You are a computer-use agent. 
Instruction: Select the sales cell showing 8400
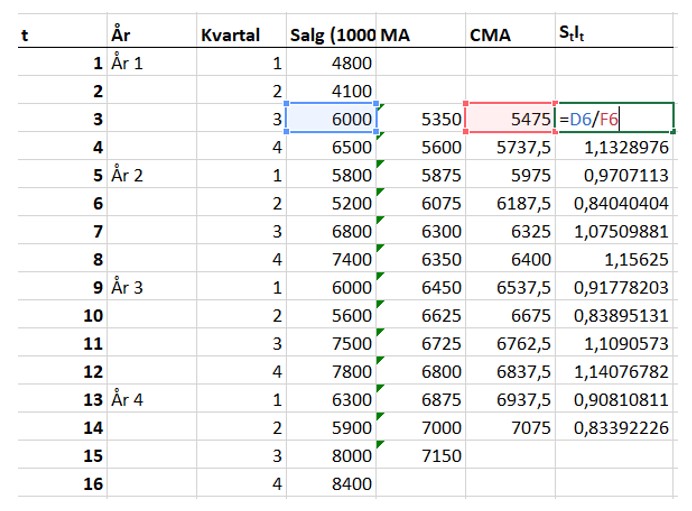(331, 484)
